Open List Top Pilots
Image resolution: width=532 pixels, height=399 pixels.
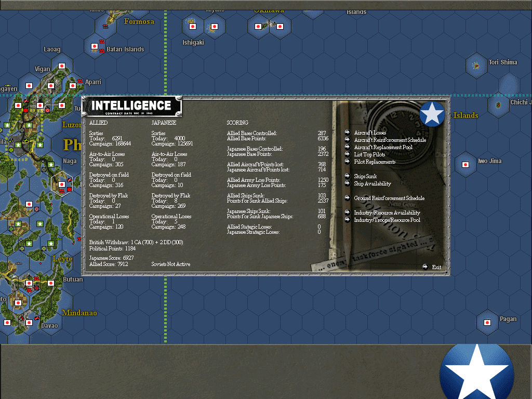369,154
